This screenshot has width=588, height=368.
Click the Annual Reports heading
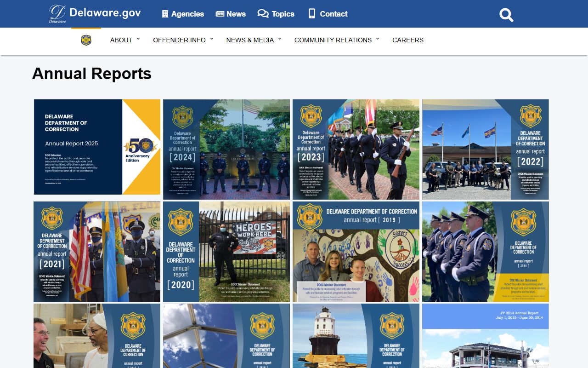point(92,74)
